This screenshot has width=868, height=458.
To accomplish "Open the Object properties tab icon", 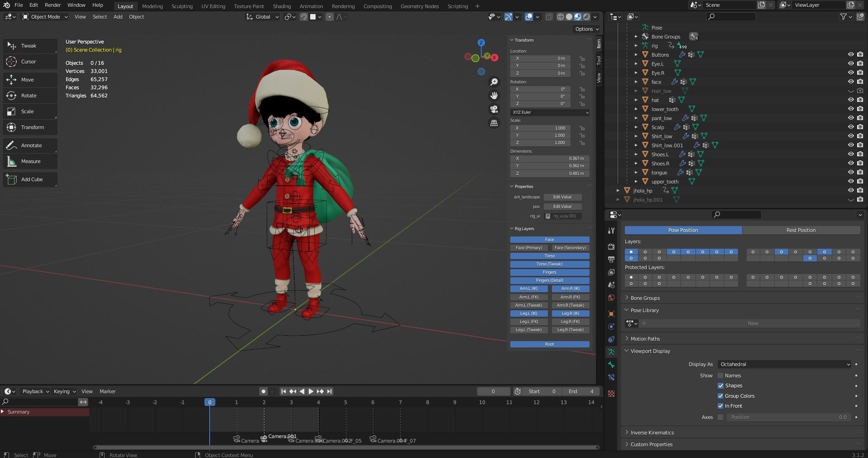I will click(x=611, y=313).
